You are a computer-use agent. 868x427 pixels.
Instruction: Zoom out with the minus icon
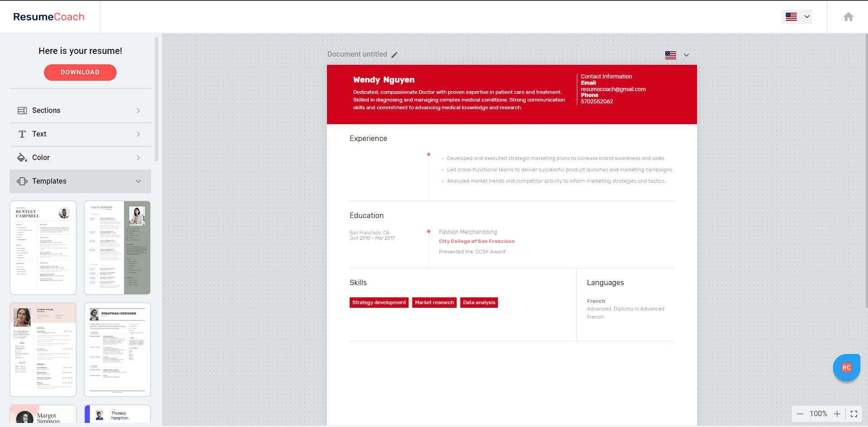800,414
